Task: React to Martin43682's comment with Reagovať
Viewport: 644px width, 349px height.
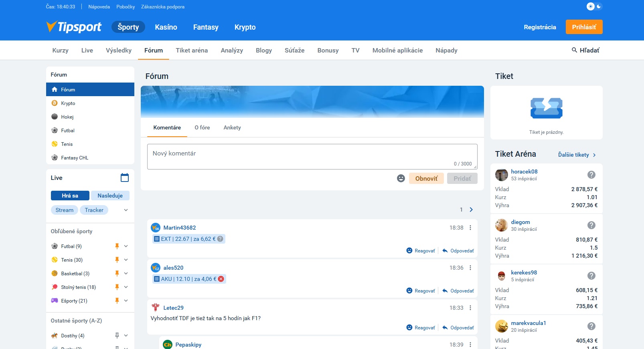Action: click(x=421, y=250)
